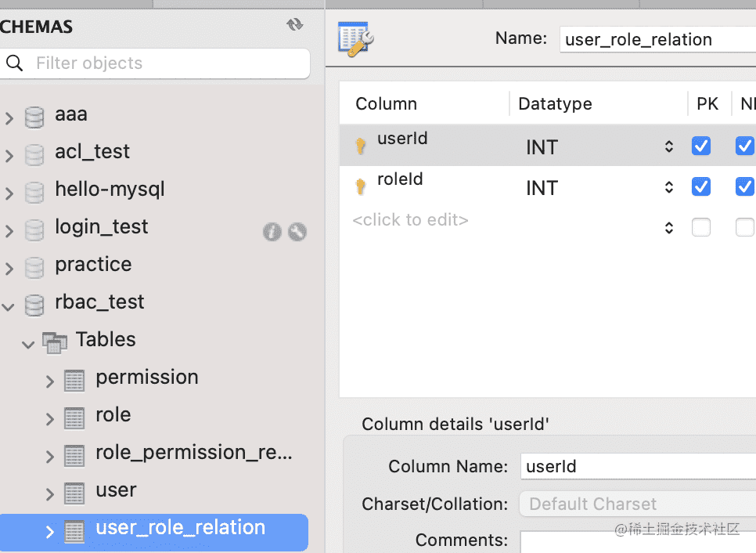Screen dimensions: 756x553
Task: Select the role_permission_re... table
Action: pyautogui.click(x=193, y=453)
